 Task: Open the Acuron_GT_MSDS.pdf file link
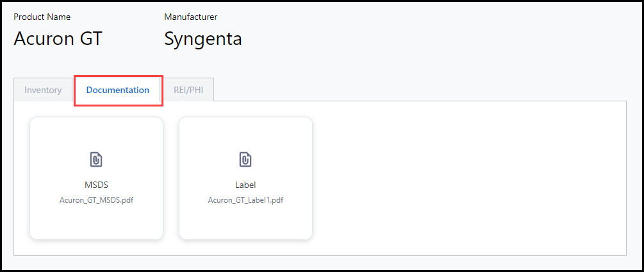tap(96, 200)
